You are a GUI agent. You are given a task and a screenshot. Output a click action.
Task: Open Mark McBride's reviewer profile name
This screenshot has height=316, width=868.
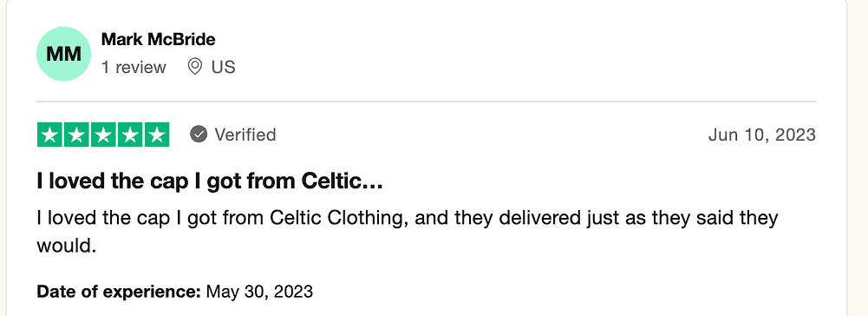[159, 39]
